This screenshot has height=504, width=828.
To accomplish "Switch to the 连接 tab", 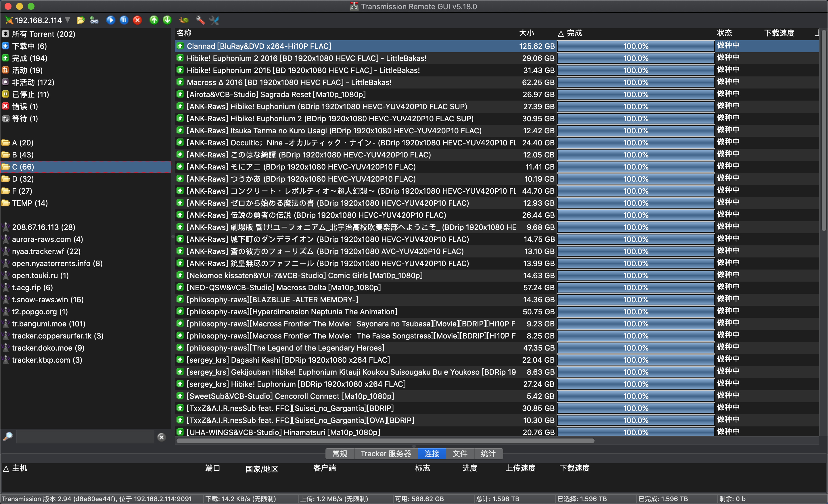I will [432, 454].
